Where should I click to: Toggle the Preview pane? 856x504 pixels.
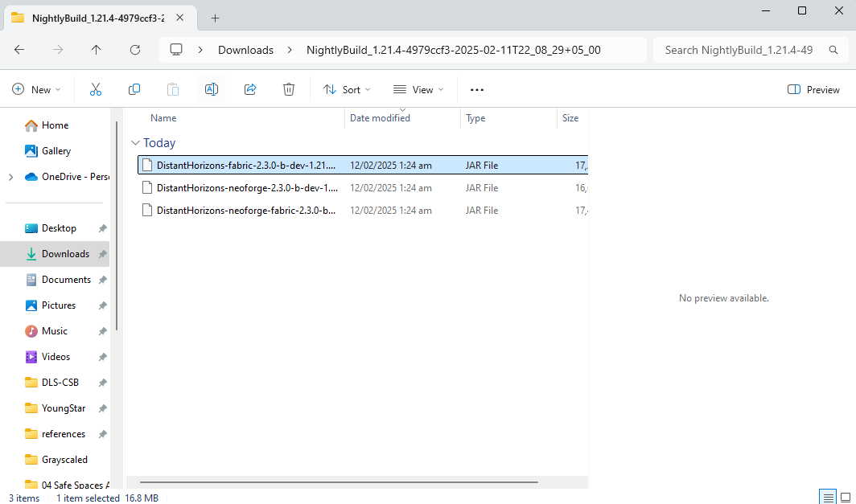(813, 89)
